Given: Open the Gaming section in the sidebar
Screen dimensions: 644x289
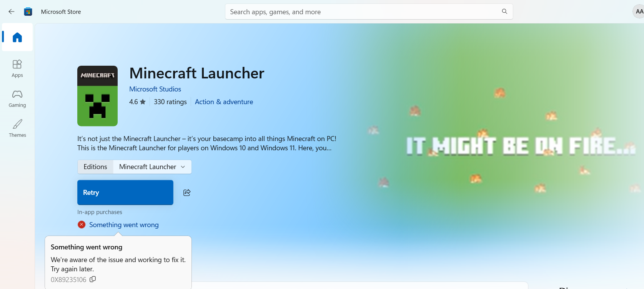Looking at the screenshot, I should coord(17,99).
